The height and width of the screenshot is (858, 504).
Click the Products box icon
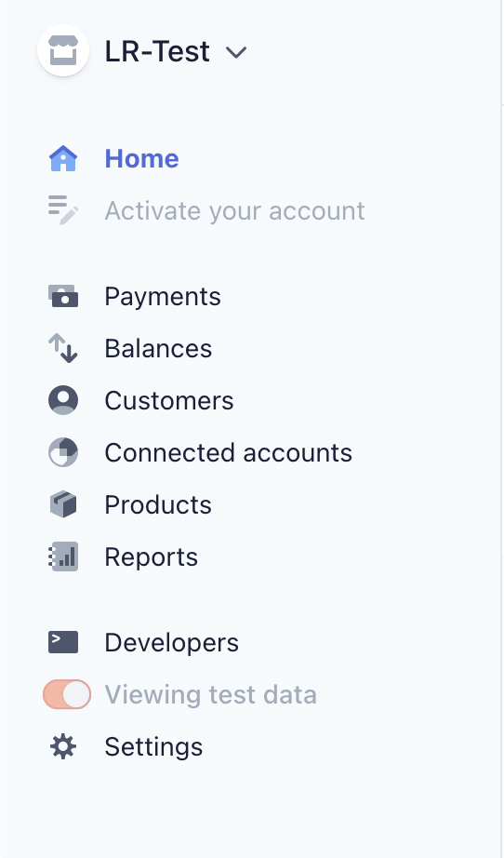[x=63, y=504]
